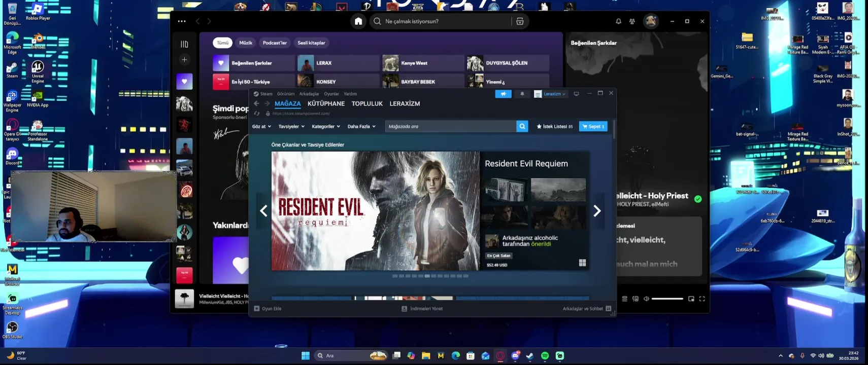Open LERAXİZM profile tab in Steam
Image resolution: width=868 pixels, height=365 pixels.
pos(405,103)
